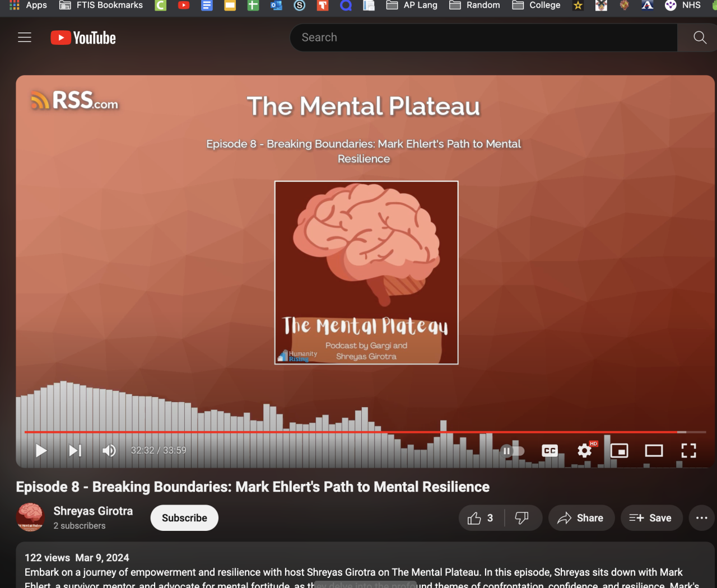Like the video with thumbs up
The image size is (717, 588).
coord(481,518)
